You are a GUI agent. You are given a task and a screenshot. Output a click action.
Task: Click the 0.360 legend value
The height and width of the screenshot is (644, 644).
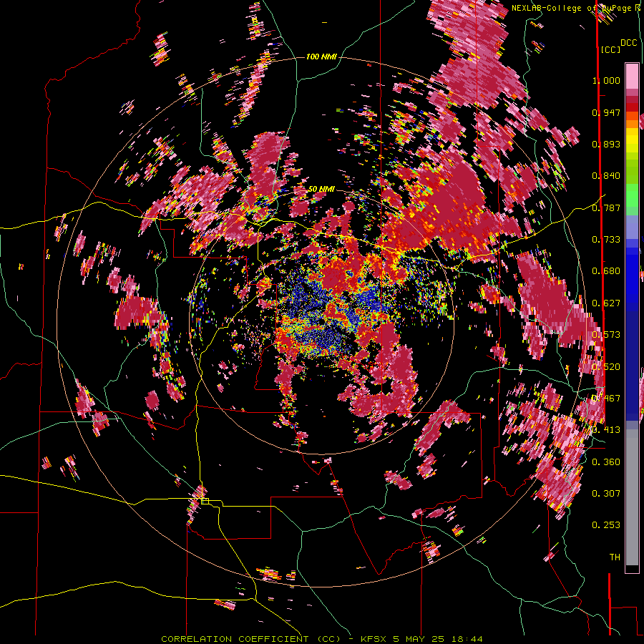tap(606, 462)
